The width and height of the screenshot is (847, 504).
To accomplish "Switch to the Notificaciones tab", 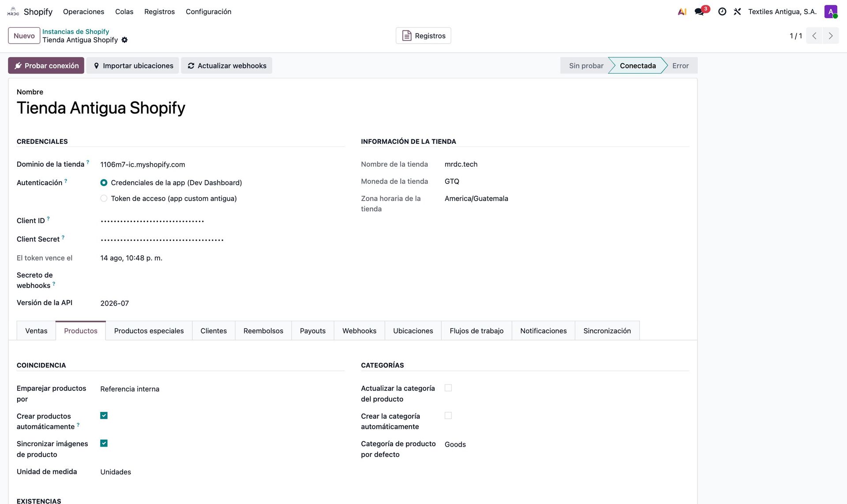I will point(543,331).
